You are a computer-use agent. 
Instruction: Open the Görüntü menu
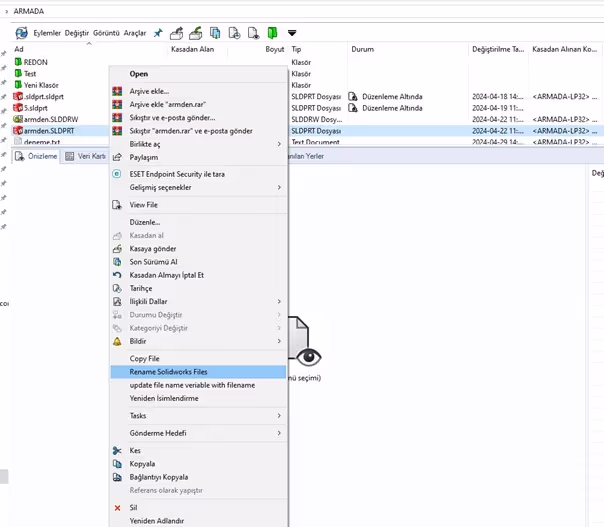(106, 33)
